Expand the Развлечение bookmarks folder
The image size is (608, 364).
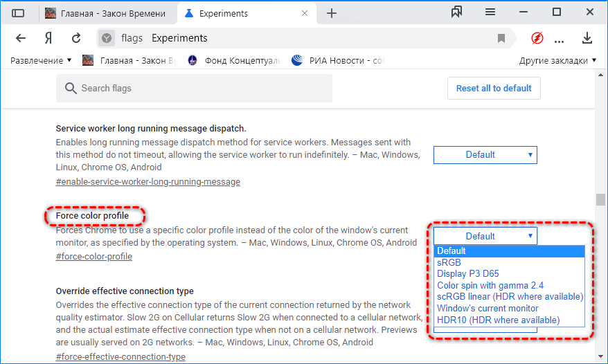coord(41,61)
